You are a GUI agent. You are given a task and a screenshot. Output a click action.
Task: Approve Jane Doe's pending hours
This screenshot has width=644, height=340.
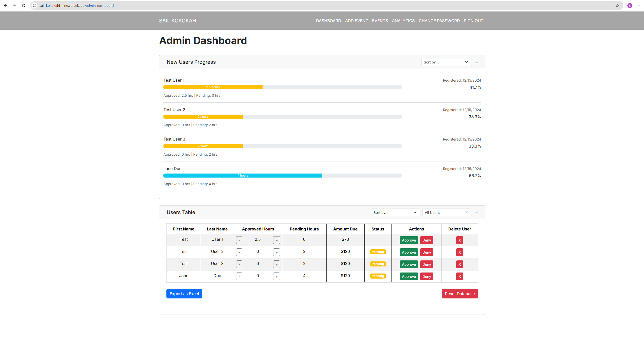point(409,277)
